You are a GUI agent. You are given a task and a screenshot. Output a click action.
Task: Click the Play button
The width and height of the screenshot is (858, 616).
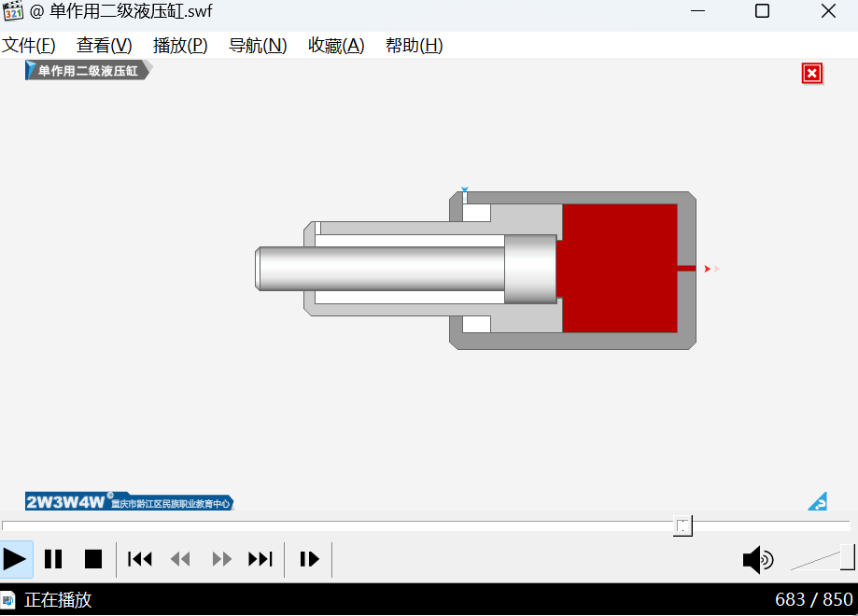pos(16,559)
